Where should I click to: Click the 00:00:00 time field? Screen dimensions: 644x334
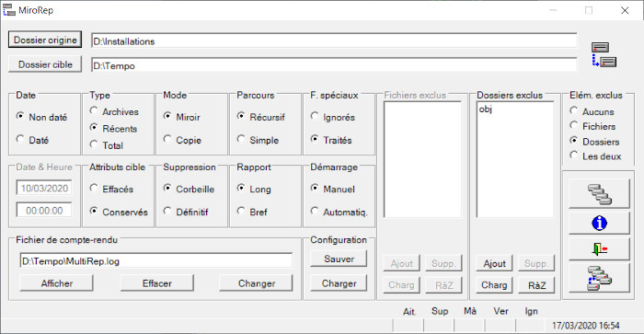pyautogui.click(x=44, y=211)
